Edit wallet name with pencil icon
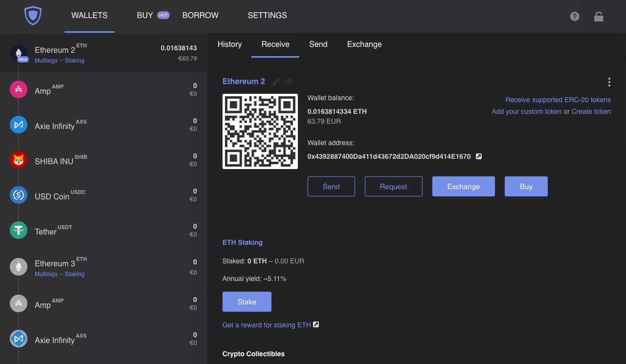The height and width of the screenshot is (364, 626). [276, 82]
